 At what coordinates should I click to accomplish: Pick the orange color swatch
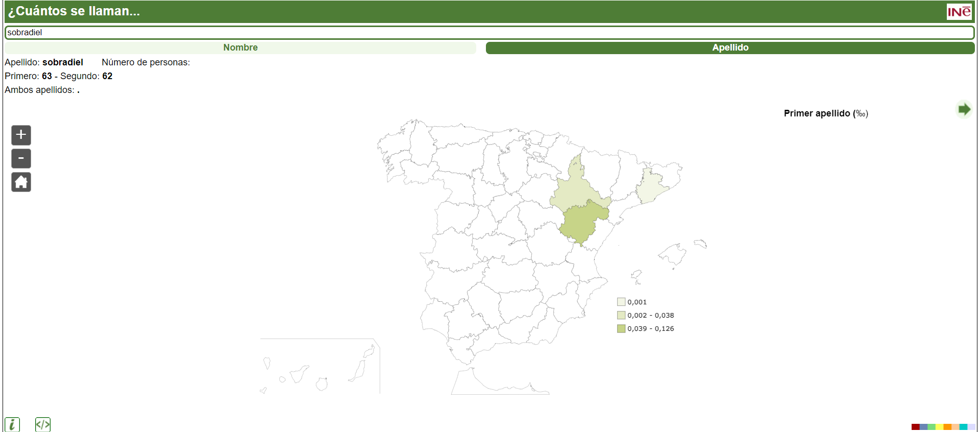click(x=947, y=427)
